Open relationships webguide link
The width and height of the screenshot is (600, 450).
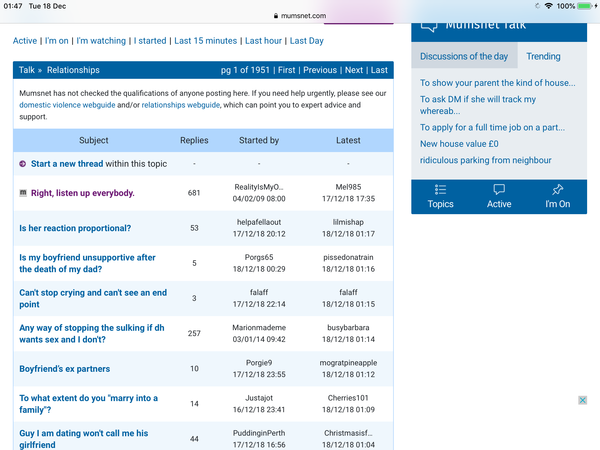coord(181,105)
